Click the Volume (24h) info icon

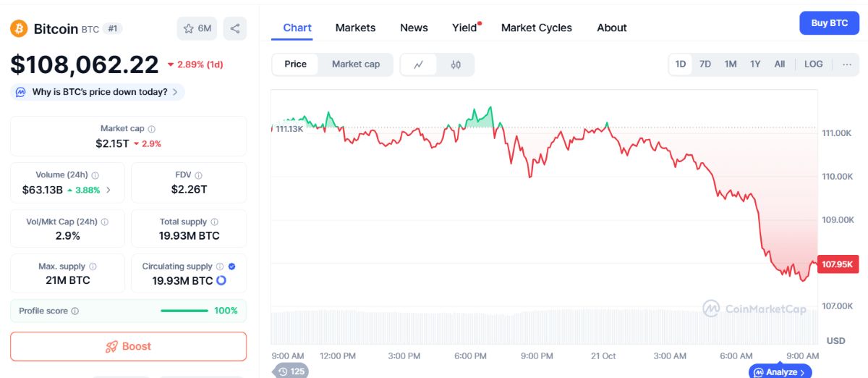pyautogui.click(x=95, y=175)
